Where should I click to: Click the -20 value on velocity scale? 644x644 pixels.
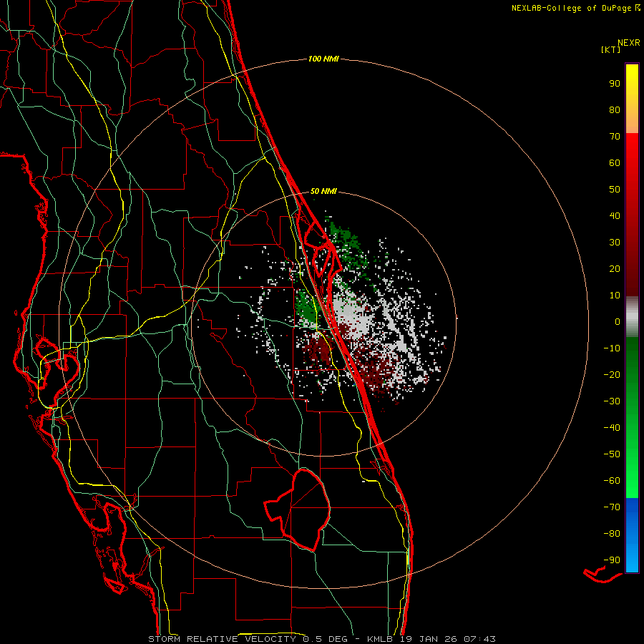[612, 375]
